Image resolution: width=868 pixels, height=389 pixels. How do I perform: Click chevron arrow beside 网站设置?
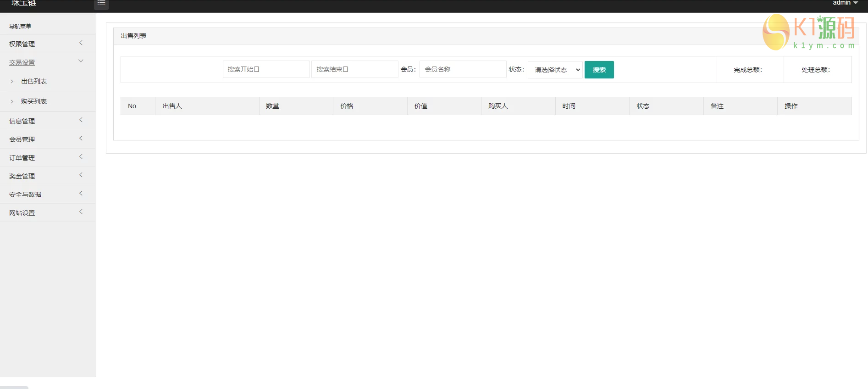click(x=81, y=212)
